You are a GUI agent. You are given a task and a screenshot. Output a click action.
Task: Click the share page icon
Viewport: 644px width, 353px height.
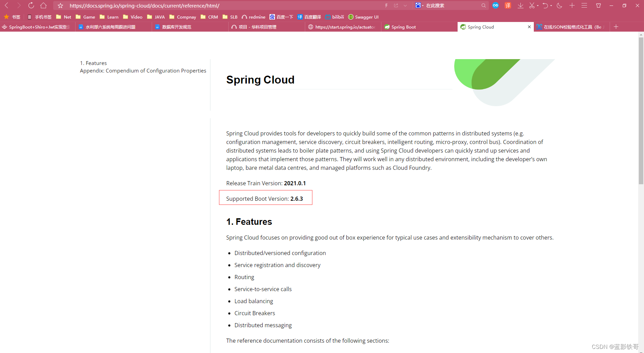(x=396, y=5)
